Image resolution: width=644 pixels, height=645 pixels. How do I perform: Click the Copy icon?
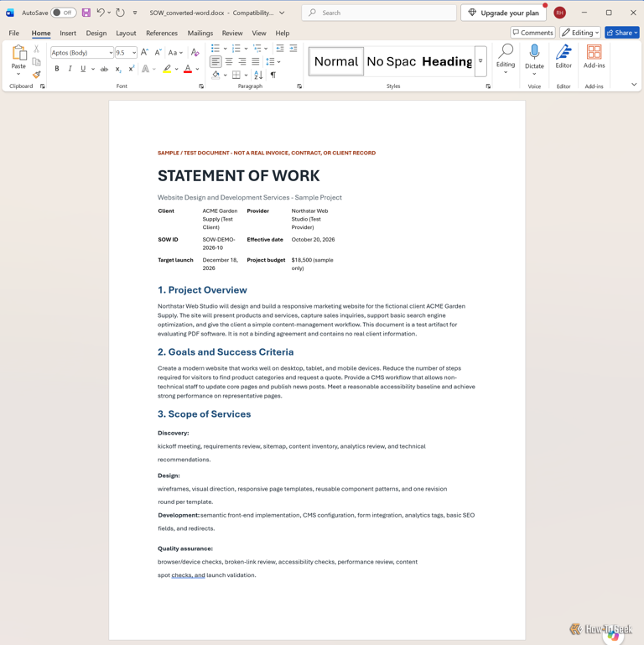point(37,62)
